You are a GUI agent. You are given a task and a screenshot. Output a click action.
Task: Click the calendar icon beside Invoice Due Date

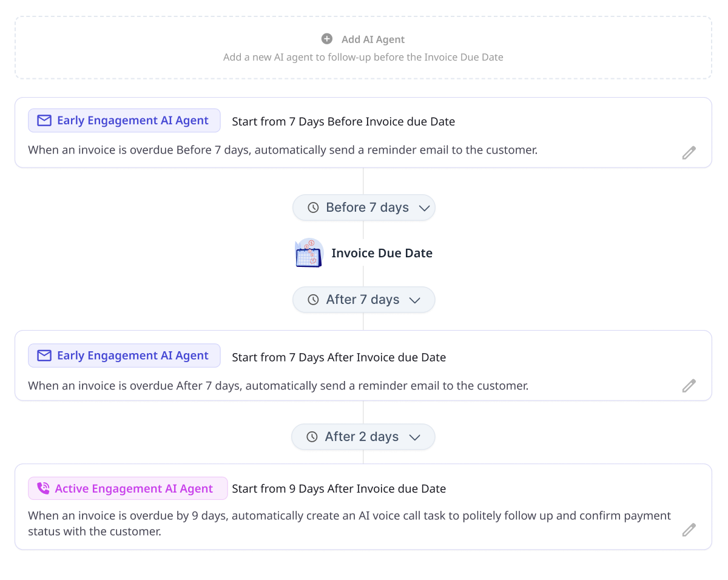click(309, 253)
